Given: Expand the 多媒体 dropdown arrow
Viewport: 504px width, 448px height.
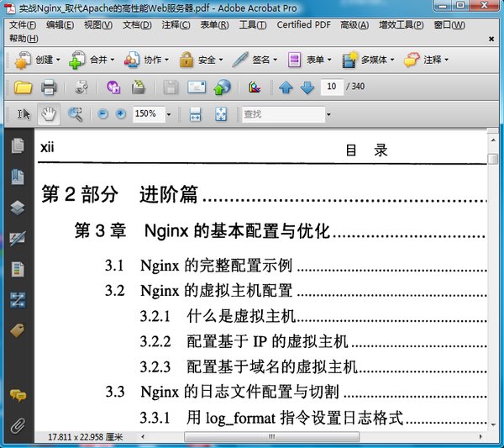Looking at the screenshot, I should [x=392, y=60].
